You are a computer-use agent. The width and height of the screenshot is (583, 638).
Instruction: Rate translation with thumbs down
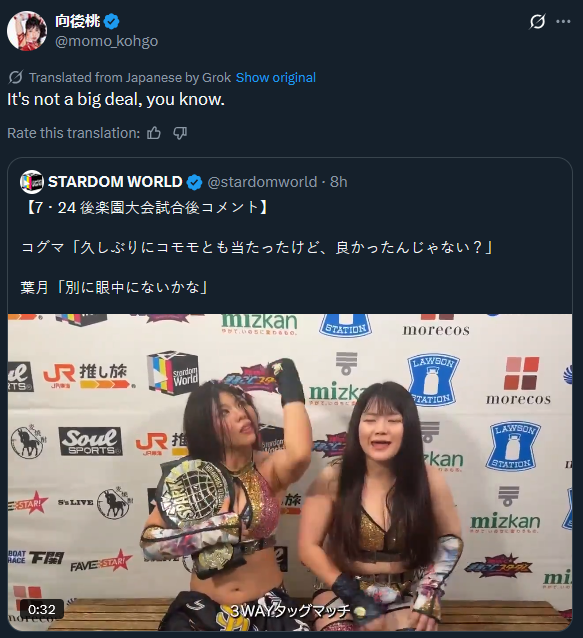point(180,133)
